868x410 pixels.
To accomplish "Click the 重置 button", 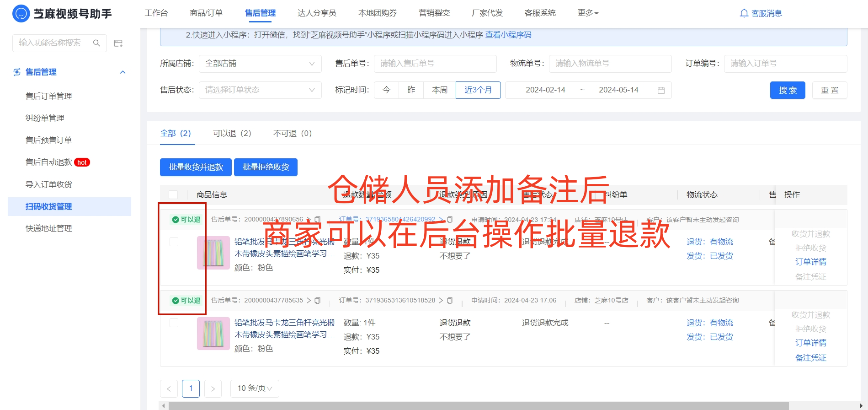I will click(x=830, y=90).
